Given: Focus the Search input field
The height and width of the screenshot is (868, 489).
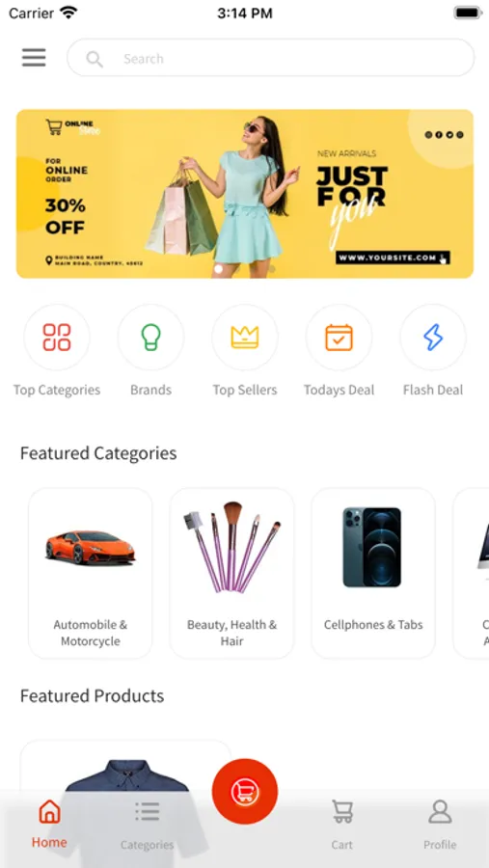Looking at the screenshot, I should click(271, 58).
